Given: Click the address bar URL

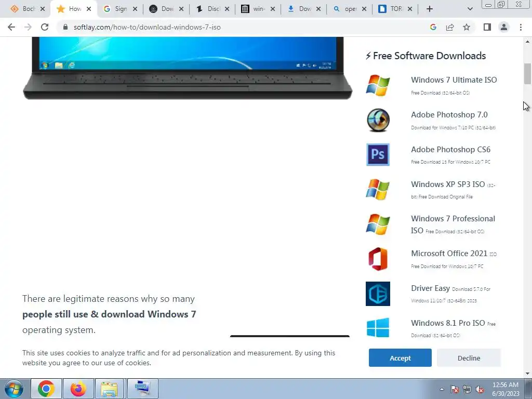Looking at the screenshot, I should click(147, 27).
